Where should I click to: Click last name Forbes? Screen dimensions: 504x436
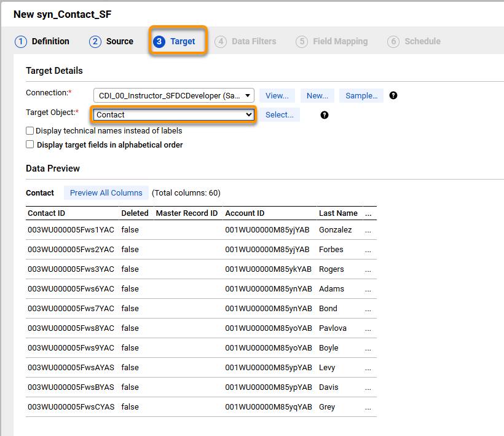331,250
